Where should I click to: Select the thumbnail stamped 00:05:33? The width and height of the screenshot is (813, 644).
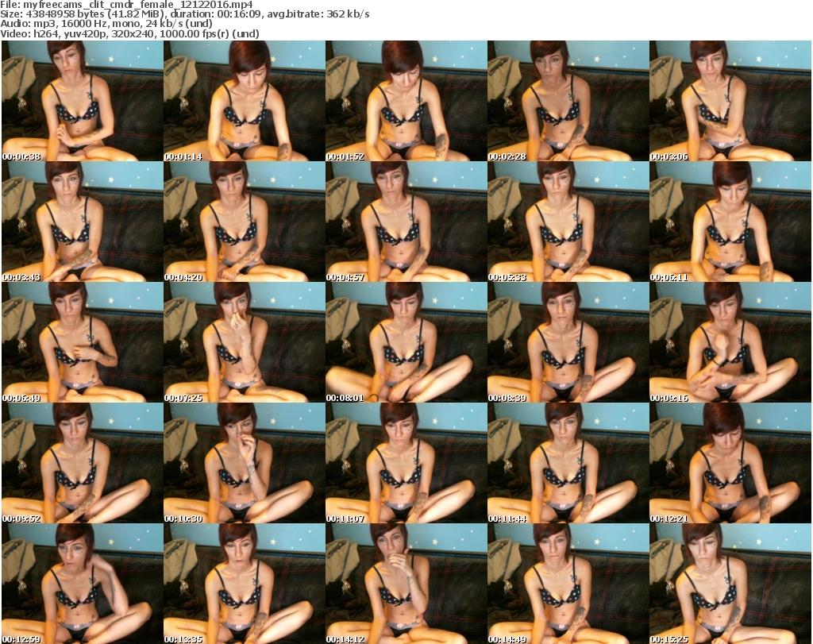(568, 222)
